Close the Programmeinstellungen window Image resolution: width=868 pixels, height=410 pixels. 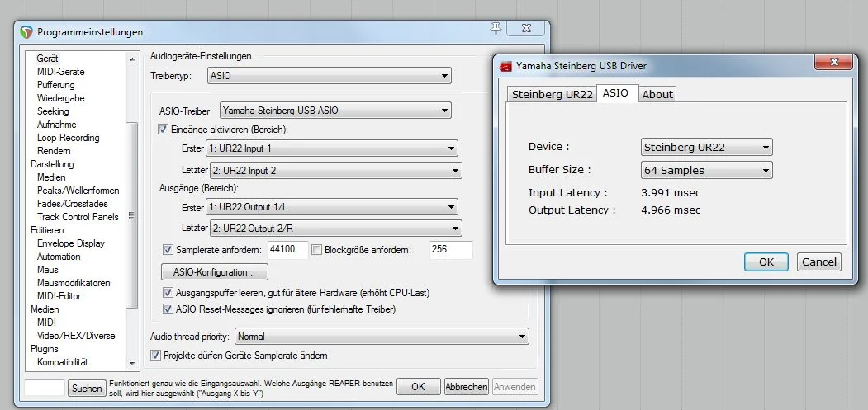coord(525,28)
